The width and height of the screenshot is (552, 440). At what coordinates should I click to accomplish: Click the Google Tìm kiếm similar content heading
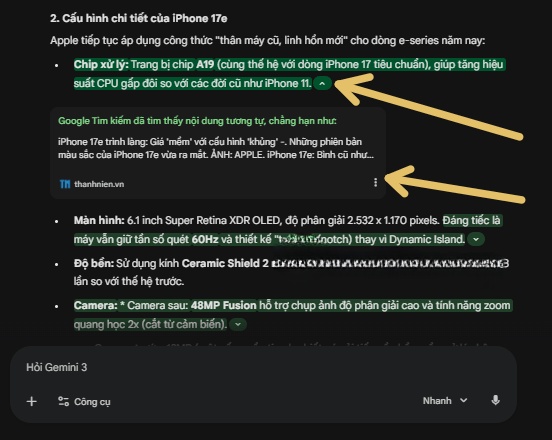click(x=197, y=121)
